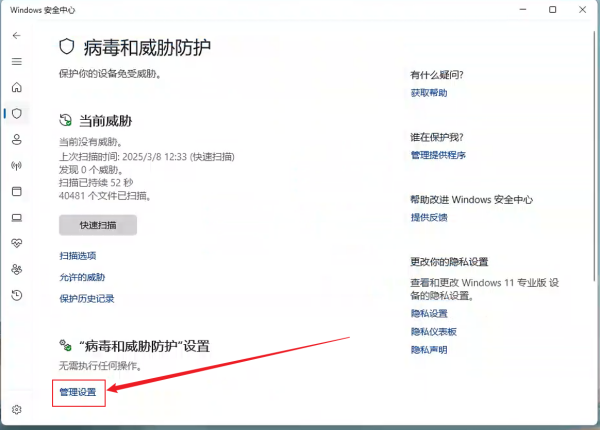Click the 有什么疑问? heading
The width and height of the screenshot is (600, 430).
coord(437,75)
